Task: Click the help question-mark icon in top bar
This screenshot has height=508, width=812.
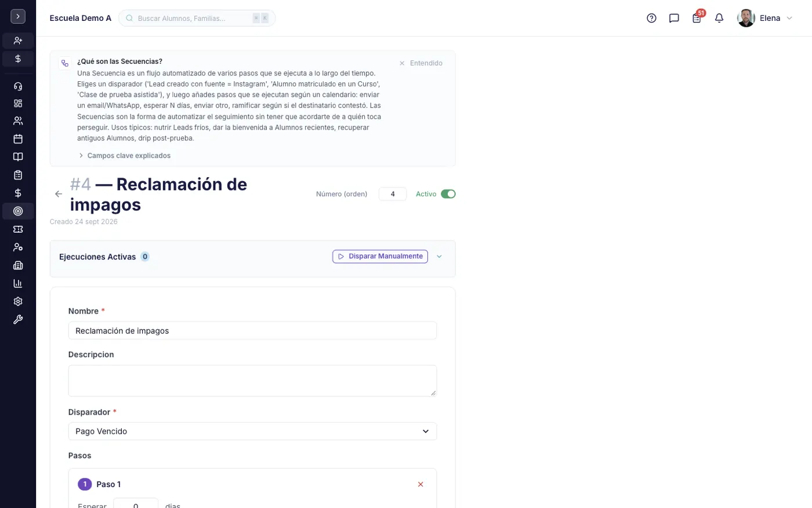Action: pyautogui.click(x=651, y=18)
